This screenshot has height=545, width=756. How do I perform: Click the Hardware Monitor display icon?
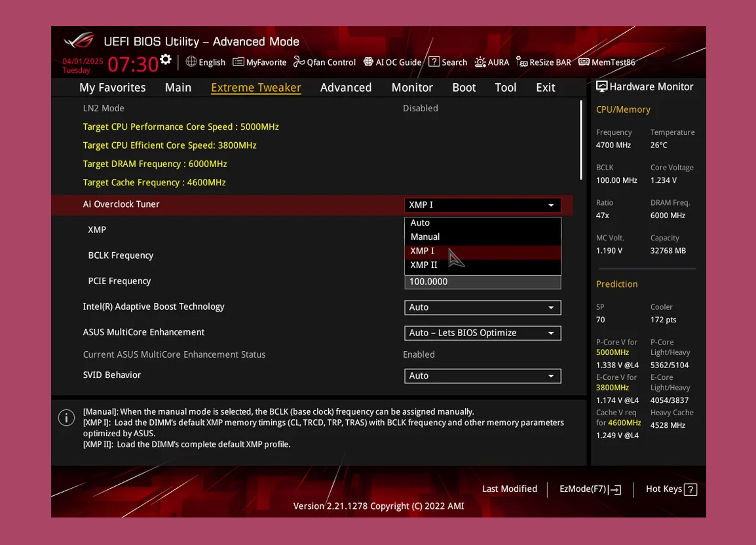pos(601,87)
